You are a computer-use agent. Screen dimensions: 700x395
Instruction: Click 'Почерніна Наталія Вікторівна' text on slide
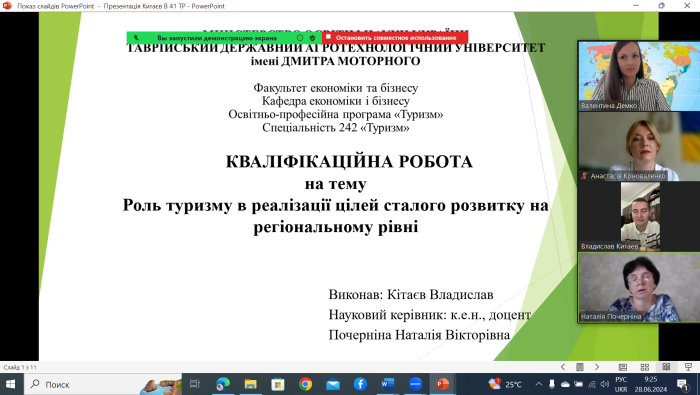(x=419, y=335)
